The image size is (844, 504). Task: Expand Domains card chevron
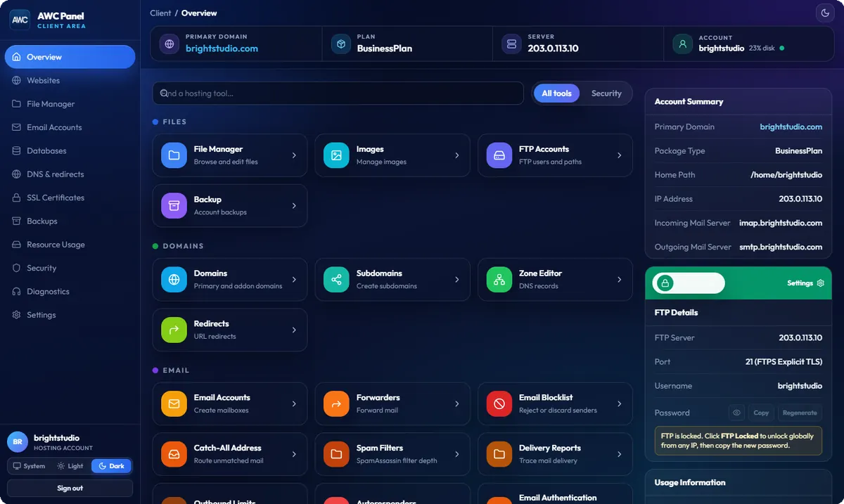294,280
